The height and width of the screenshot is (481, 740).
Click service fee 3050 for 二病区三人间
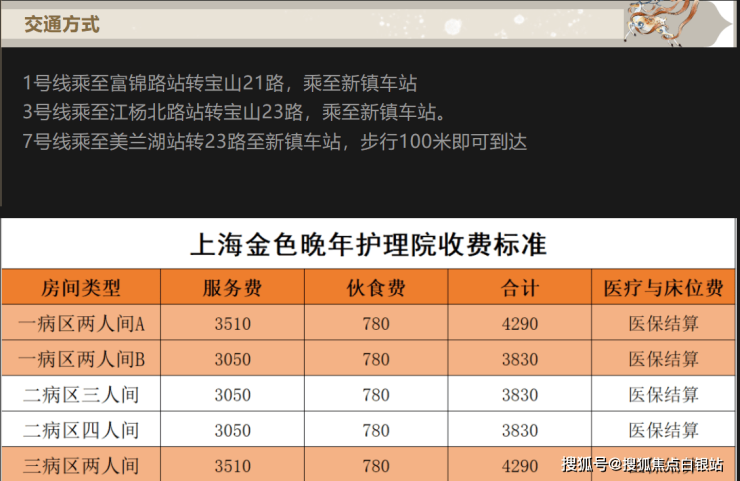[x=233, y=395]
